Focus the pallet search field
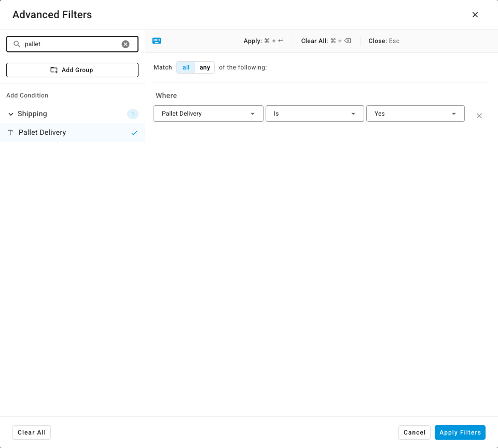498x448 pixels. tap(72, 44)
